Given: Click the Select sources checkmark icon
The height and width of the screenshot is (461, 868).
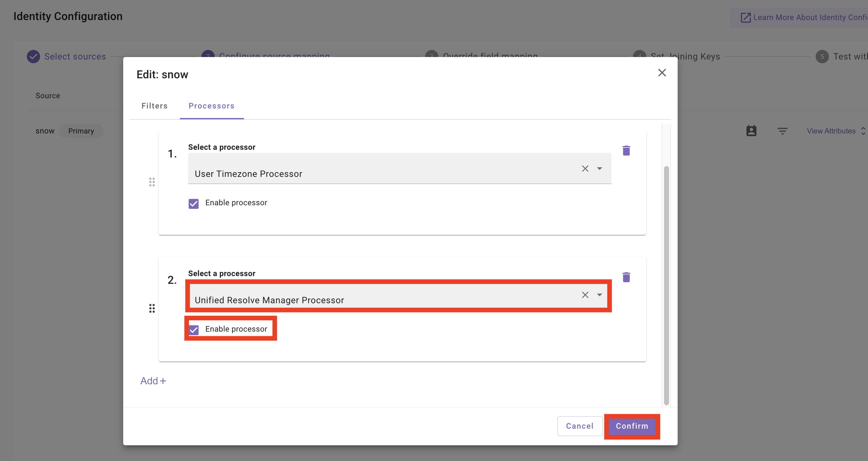Looking at the screenshot, I should click(x=33, y=57).
